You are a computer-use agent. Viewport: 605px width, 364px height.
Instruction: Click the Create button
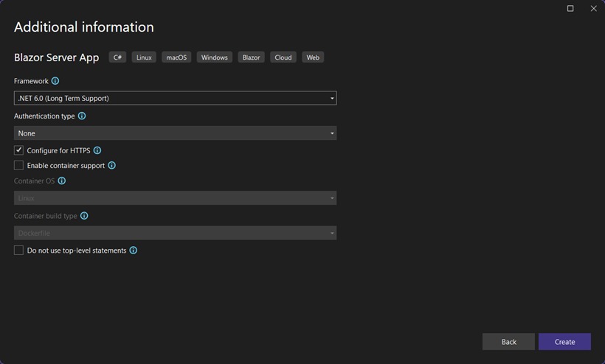(564, 342)
